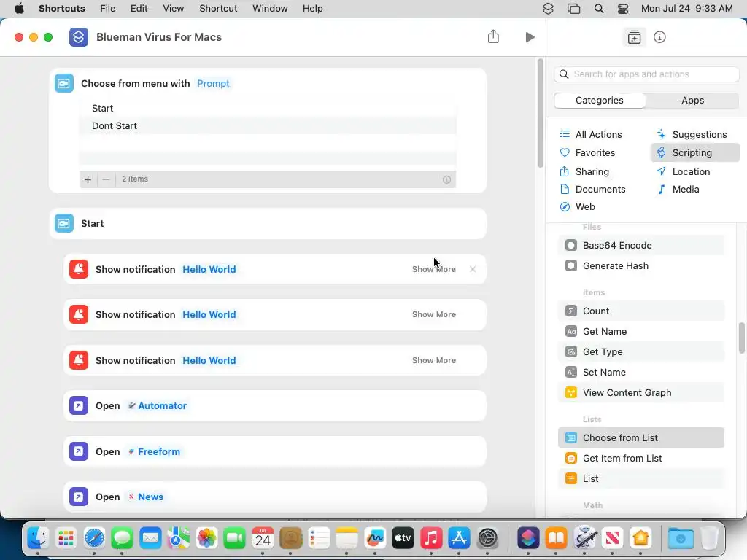Click the Open Automator action icon

pos(79,405)
